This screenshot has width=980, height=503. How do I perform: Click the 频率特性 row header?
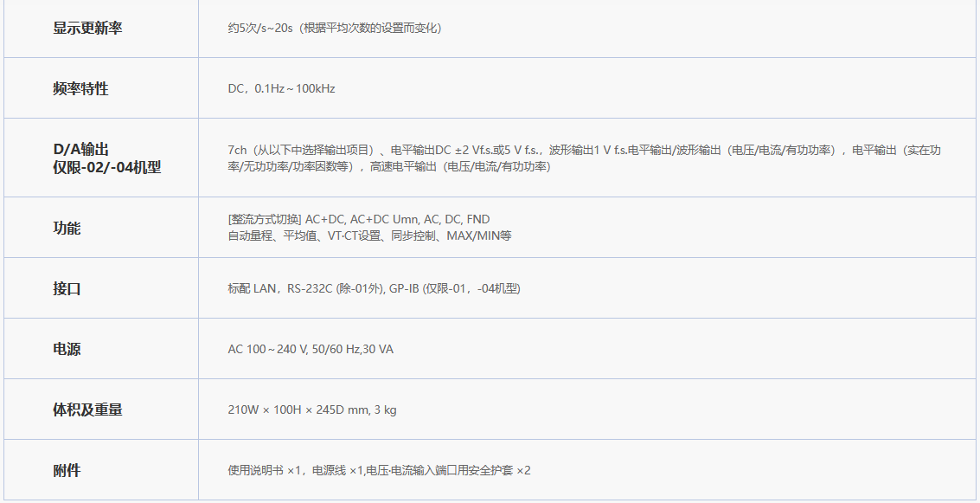point(80,89)
